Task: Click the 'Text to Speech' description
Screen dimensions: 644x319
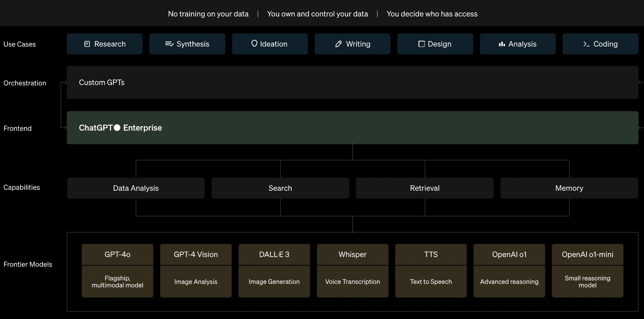Action: [431, 282]
